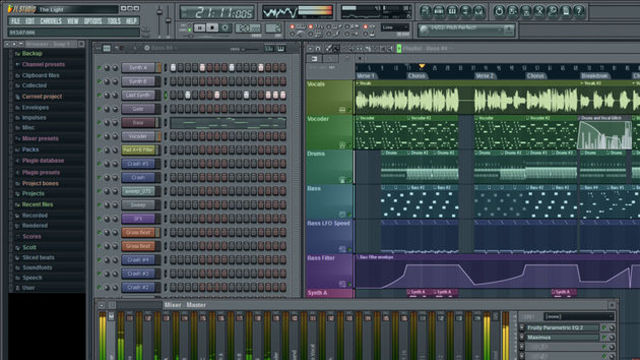640x360 pixels.
Task: Click the magnifier toolbar icon
Action: (552, 11)
